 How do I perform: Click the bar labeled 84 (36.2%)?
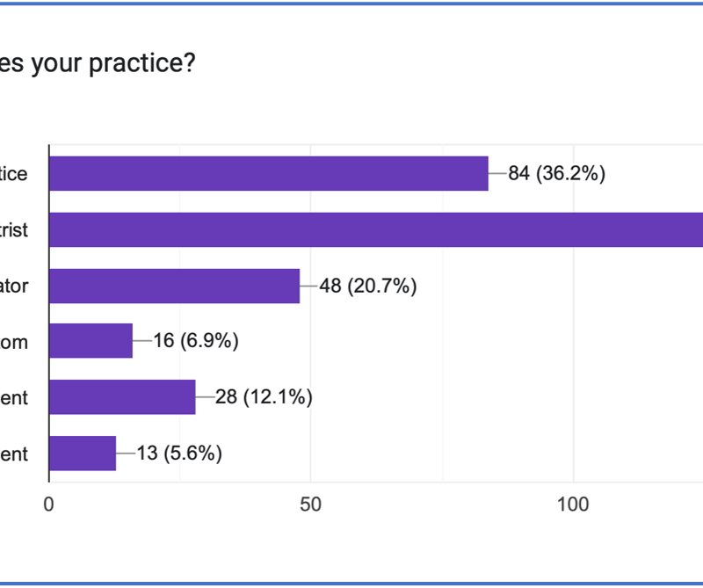[x=268, y=174]
